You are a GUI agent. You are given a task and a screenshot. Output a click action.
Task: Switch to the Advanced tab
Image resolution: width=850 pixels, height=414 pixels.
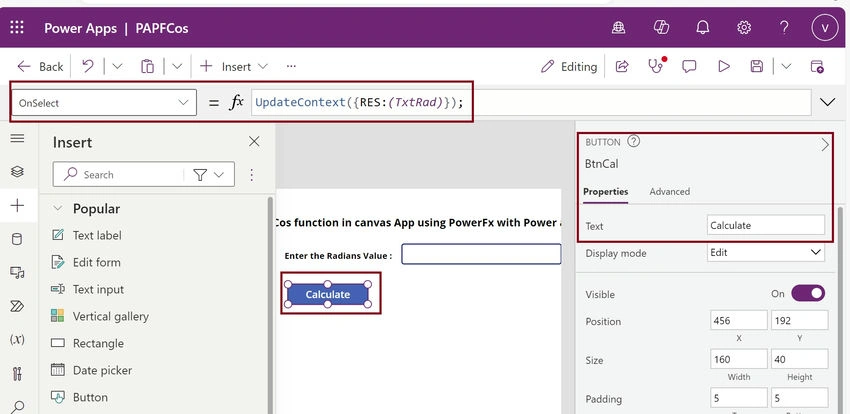click(x=669, y=191)
